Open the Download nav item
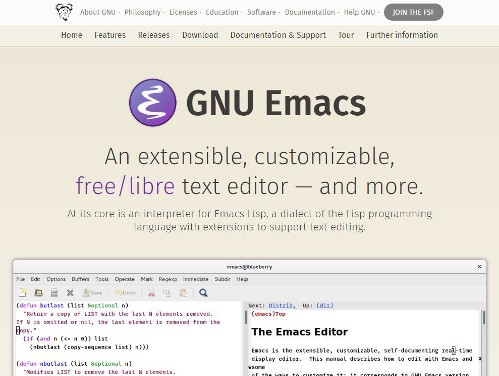499x376 pixels. point(200,35)
